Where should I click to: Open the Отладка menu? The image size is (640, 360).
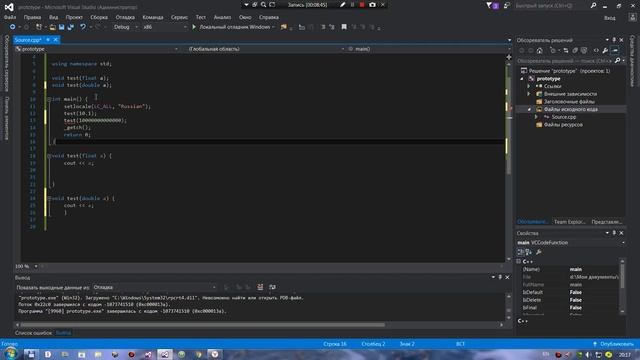coord(125,17)
